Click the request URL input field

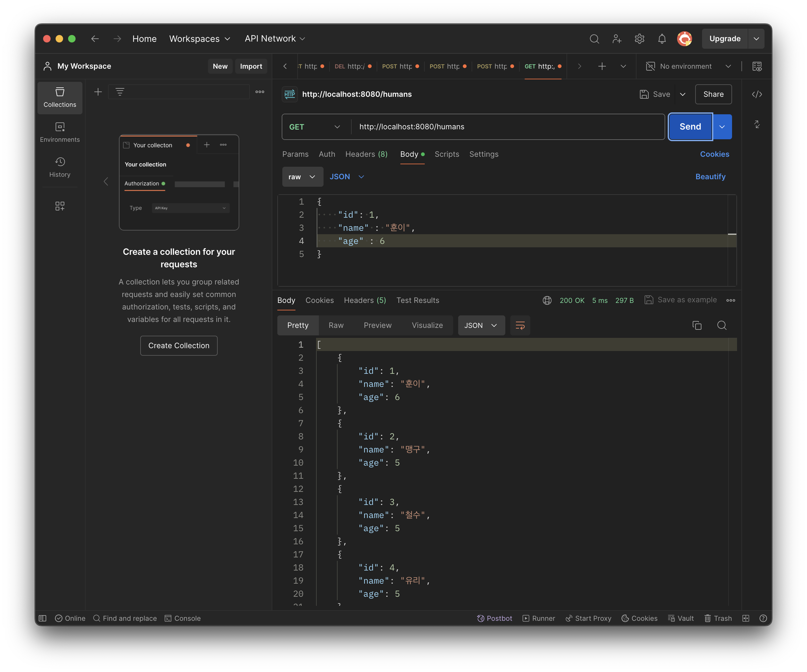[x=507, y=127]
